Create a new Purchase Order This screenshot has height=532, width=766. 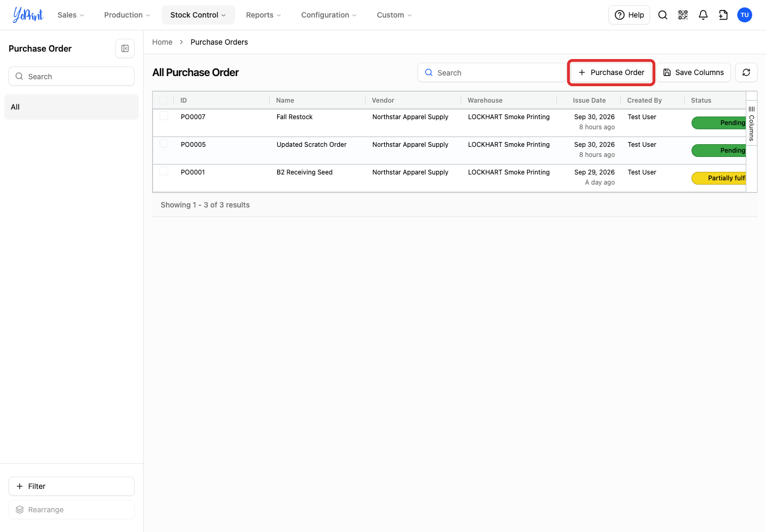click(611, 72)
